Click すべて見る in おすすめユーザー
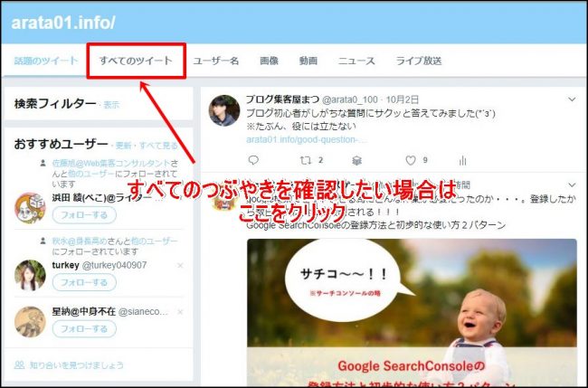588x388 pixels. (158, 146)
